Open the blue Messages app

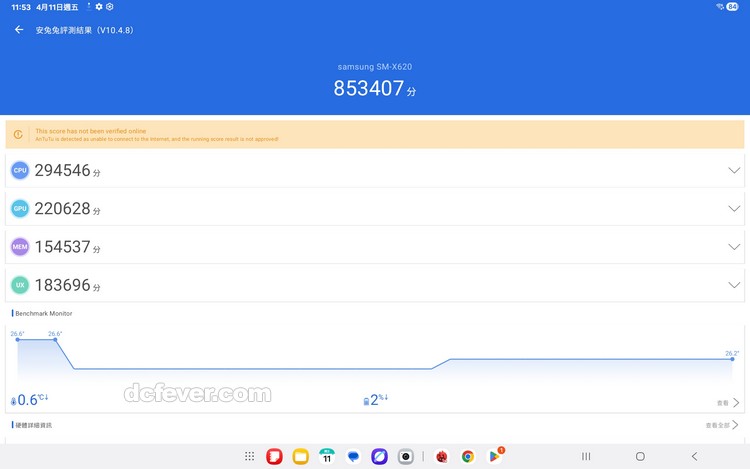pos(353,457)
